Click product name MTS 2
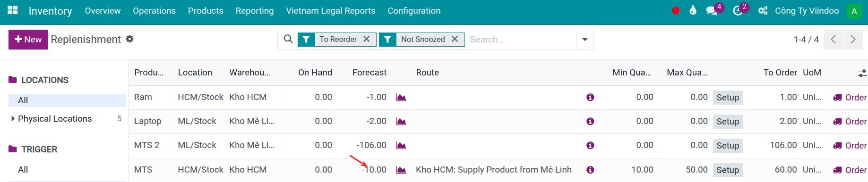 click(x=146, y=145)
